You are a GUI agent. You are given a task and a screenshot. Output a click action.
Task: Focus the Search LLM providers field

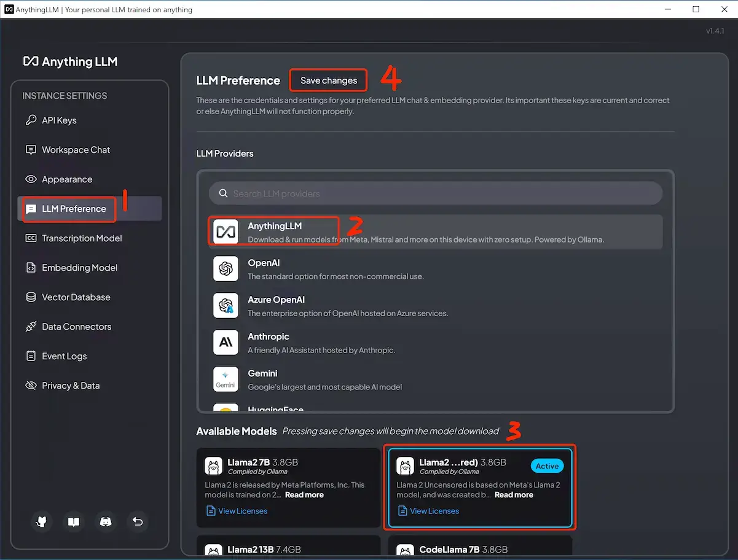click(x=435, y=193)
